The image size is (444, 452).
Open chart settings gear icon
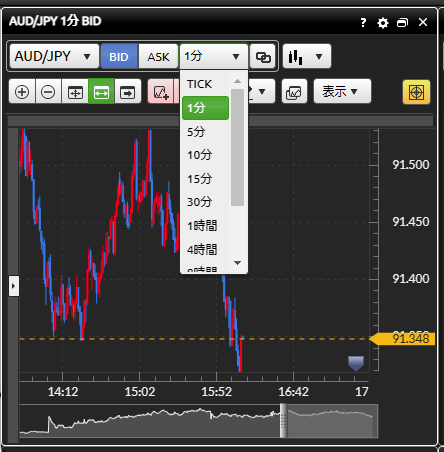(383, 23)
